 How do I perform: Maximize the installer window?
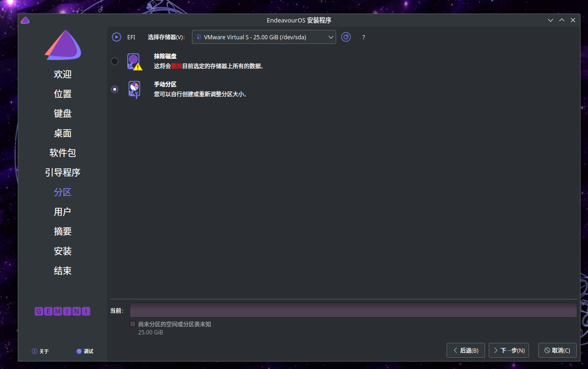562,20
